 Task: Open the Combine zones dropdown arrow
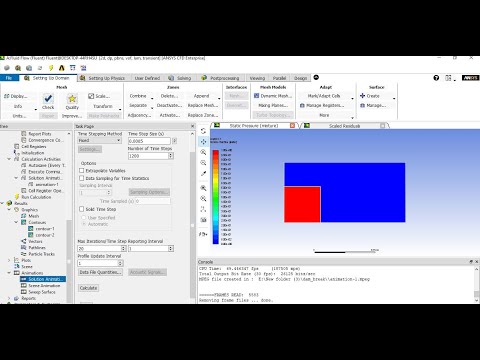pos(152,98)
